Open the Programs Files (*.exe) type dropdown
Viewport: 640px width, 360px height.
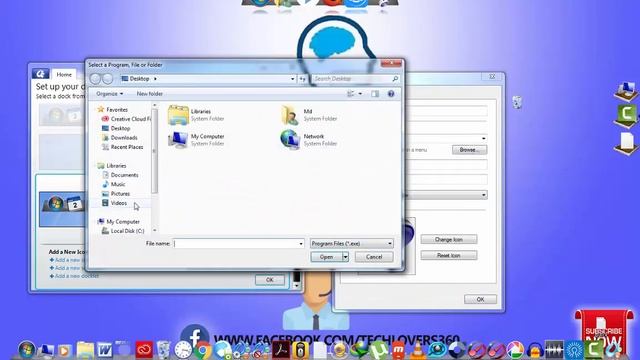pyautogui.click(x=351, y=244)
